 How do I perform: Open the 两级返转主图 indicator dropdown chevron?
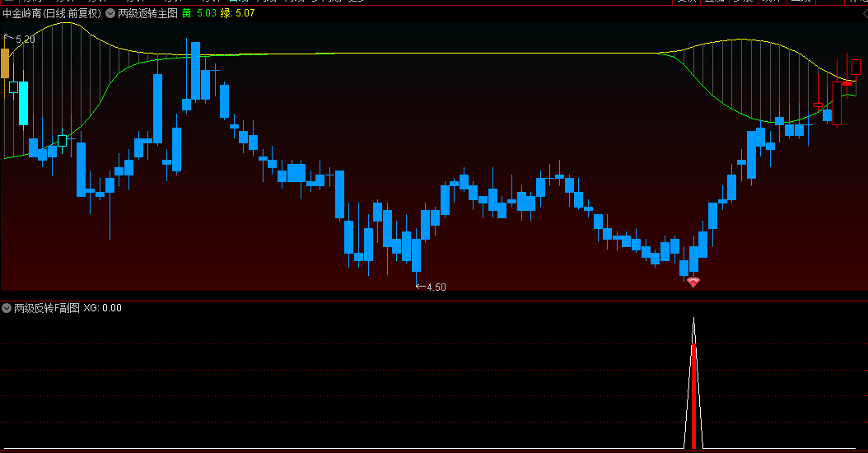(110, 13)
